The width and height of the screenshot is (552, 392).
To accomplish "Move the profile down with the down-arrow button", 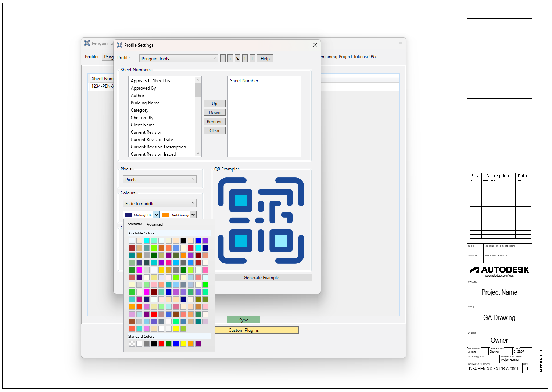I will pyautogui.click(x=252, y=59).
